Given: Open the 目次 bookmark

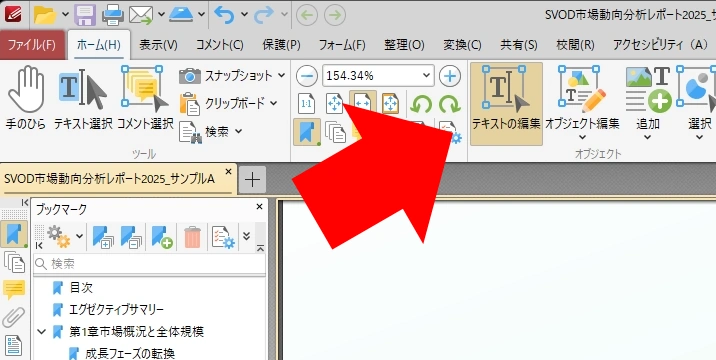Looking at the screenshot, I should (x=81, y=287).
